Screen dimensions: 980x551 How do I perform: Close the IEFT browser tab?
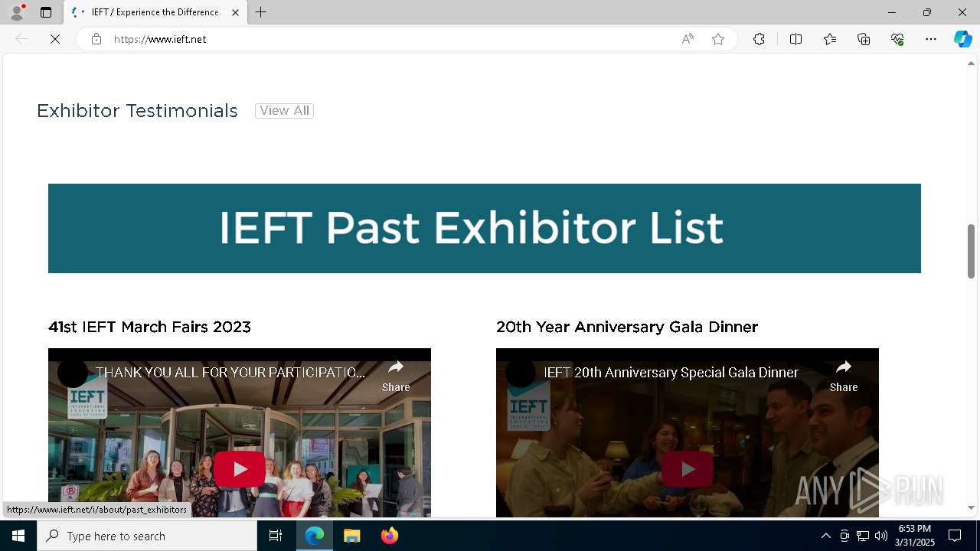tap(235, 12)
